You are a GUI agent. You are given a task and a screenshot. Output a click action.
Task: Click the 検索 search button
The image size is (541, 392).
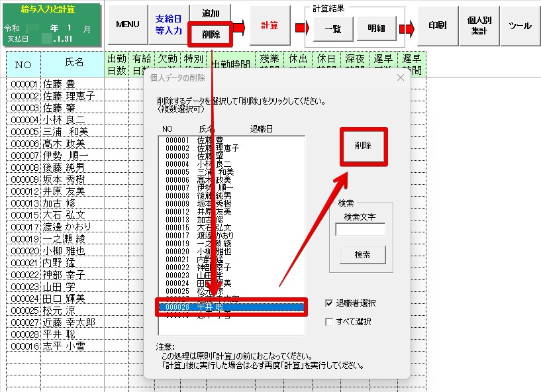pyautogui.click(x=362, y=255)
